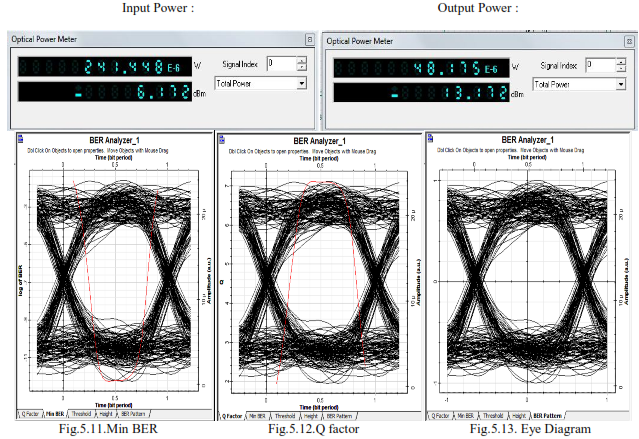Switch to Min BER tab in right analyzer
Image resolution: width=639 pixels, height=439 pixels.
463,415
